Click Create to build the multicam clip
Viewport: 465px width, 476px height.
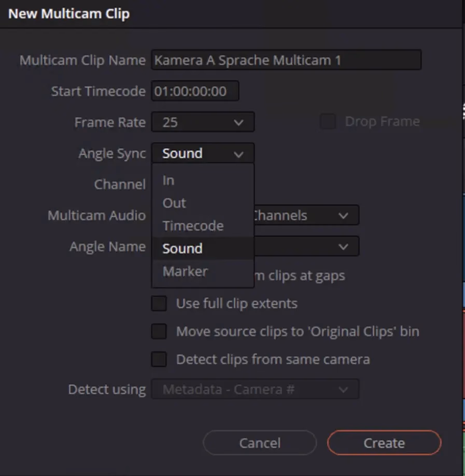[384, 443]
